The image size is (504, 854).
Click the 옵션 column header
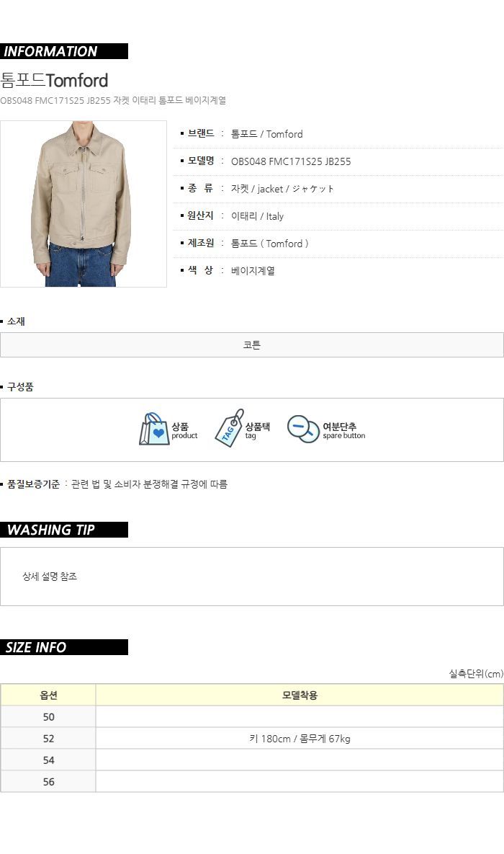(x=48, y=695)
